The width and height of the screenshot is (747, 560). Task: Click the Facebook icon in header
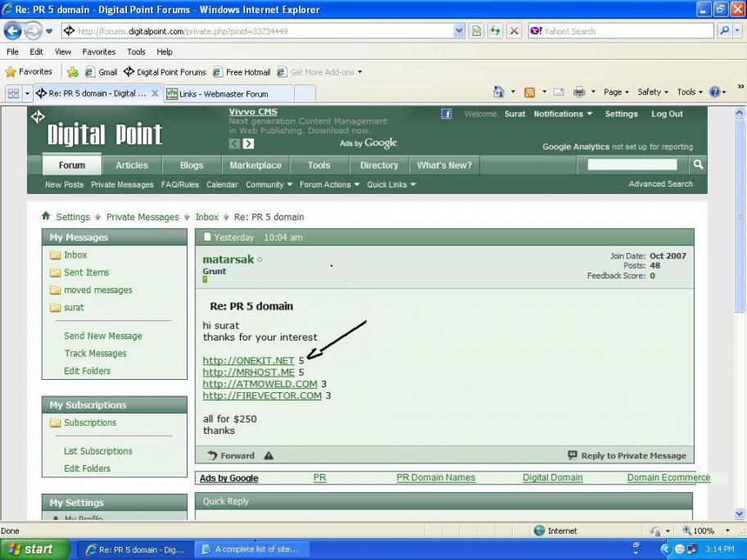click(446, 114)
